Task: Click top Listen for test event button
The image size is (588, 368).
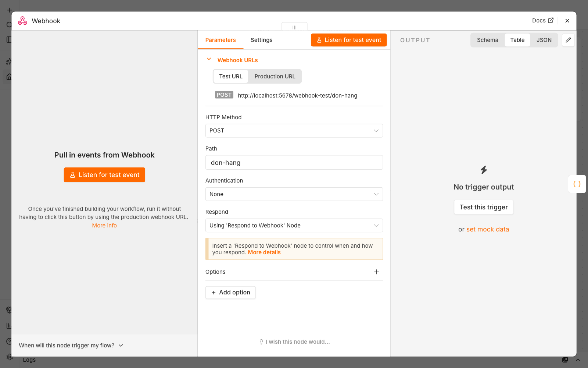Action: coord(349,40)
